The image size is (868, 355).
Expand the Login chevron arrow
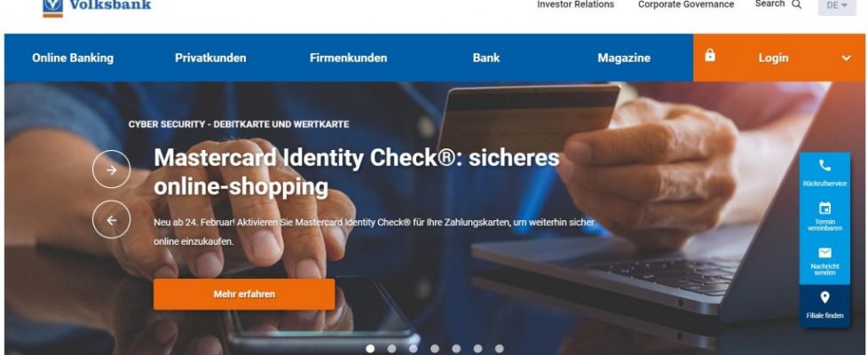847,59
